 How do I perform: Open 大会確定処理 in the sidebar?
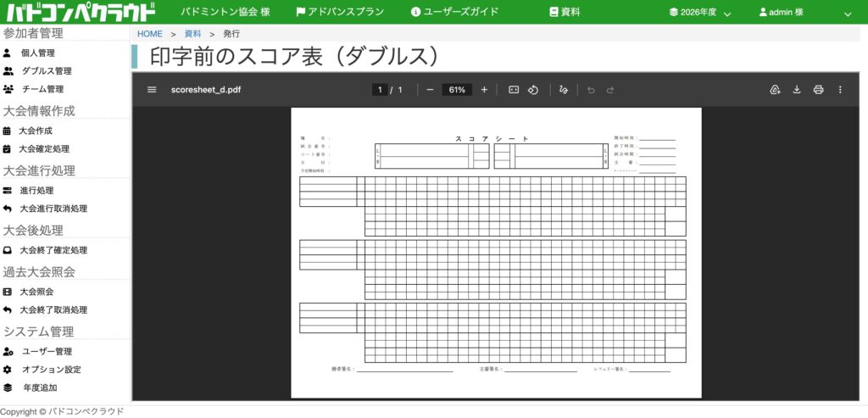[x=44, y=149]
